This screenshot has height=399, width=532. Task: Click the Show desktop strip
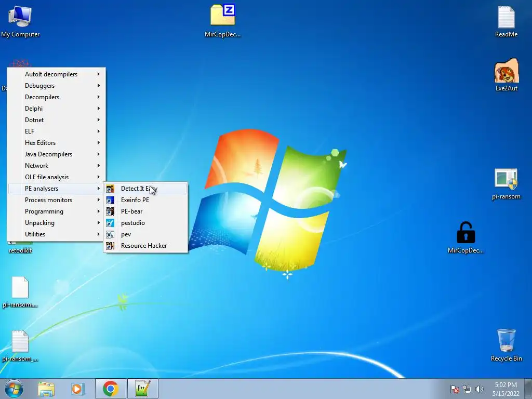point(528,389)
